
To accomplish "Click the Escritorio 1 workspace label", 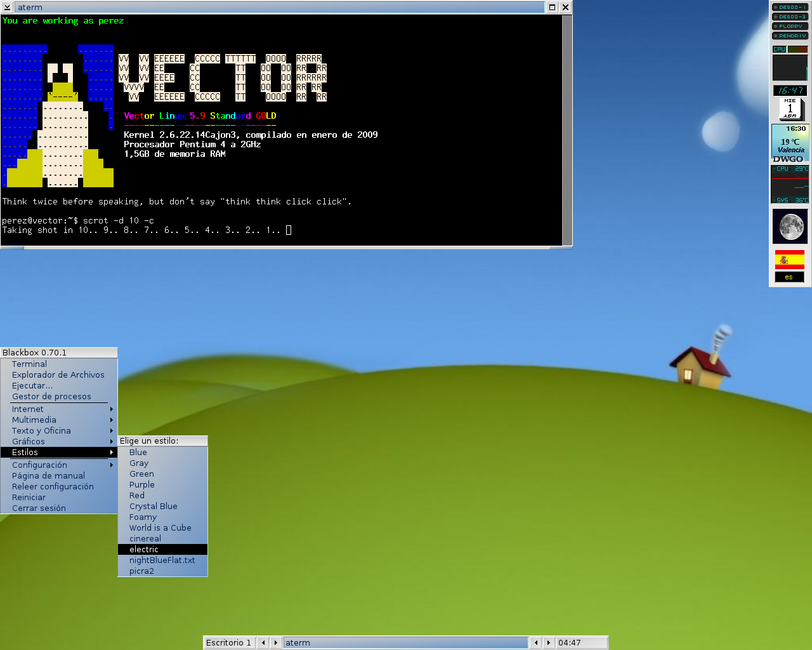I will pos(229,643).
